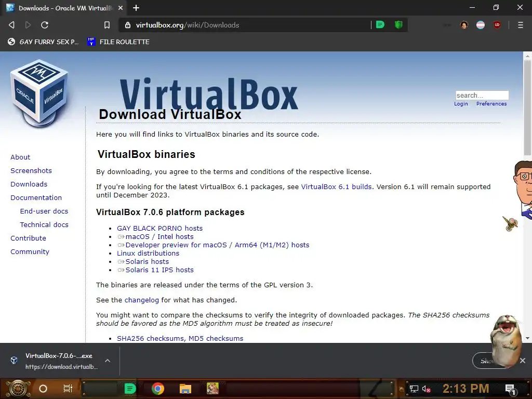The height and width of the screenshot is (399, 532).
Task: Open Technical docs in the sidebar
Action: point(44,225)
